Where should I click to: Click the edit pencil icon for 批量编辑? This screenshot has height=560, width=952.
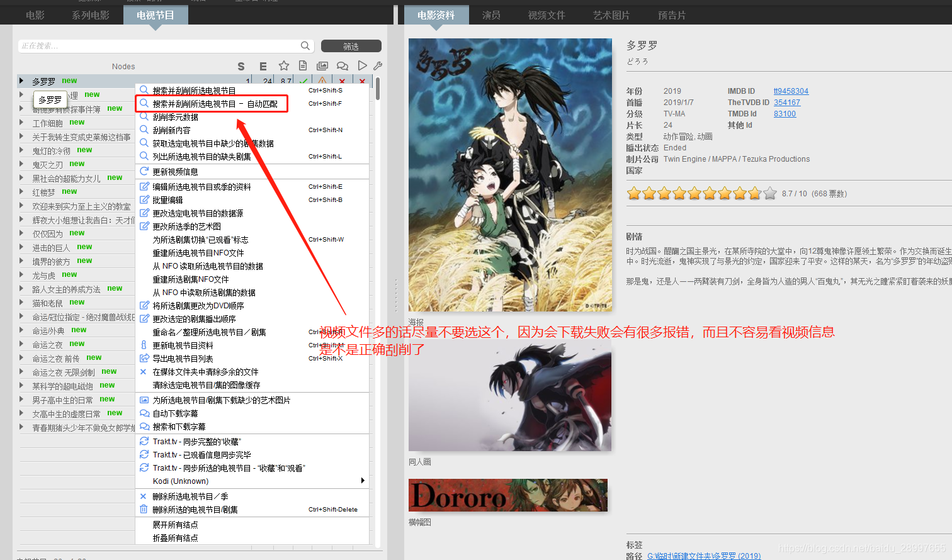coord(144,199)
